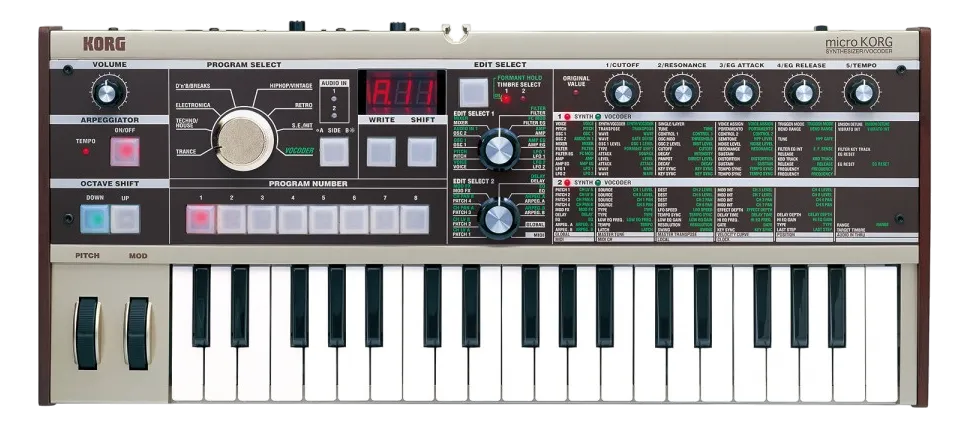Toggle the Arpeggiator ON/OFF button
This screenshot has width=980, height=428.
(125, 151)
